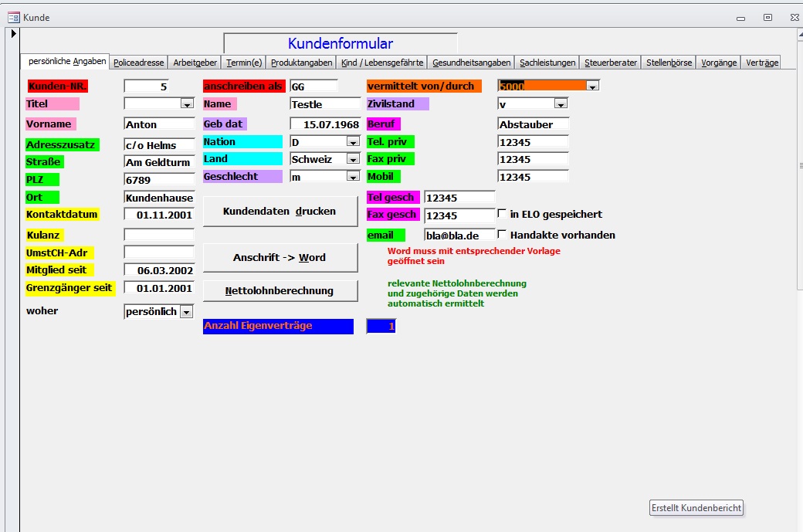Viewport: 803px width, 532px height.
Task: Restore the Kunde window size
Action: [767, 17]
